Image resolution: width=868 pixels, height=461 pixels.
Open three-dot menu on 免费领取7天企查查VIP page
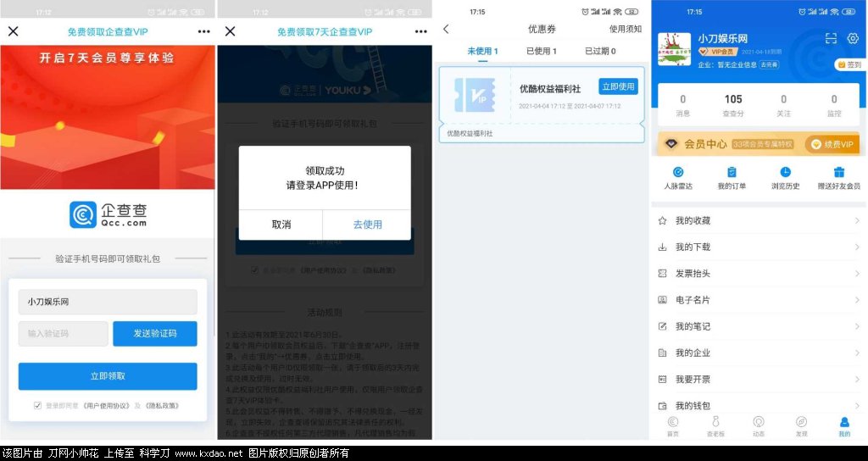(x=421, y=31)
